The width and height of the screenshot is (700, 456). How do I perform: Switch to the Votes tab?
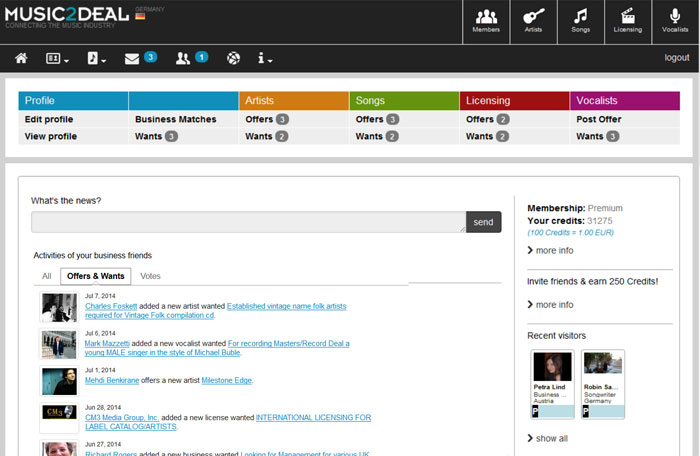pos(150,276)
